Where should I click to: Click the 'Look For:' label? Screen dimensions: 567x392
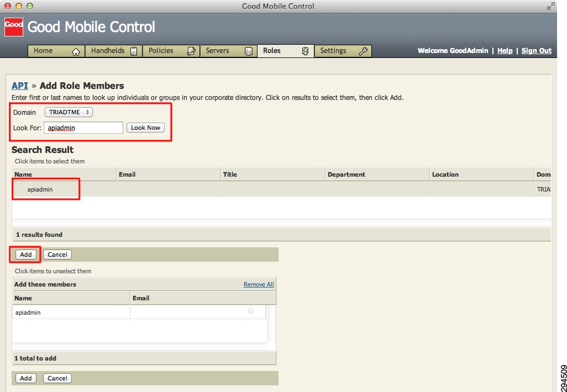[28, 128]
